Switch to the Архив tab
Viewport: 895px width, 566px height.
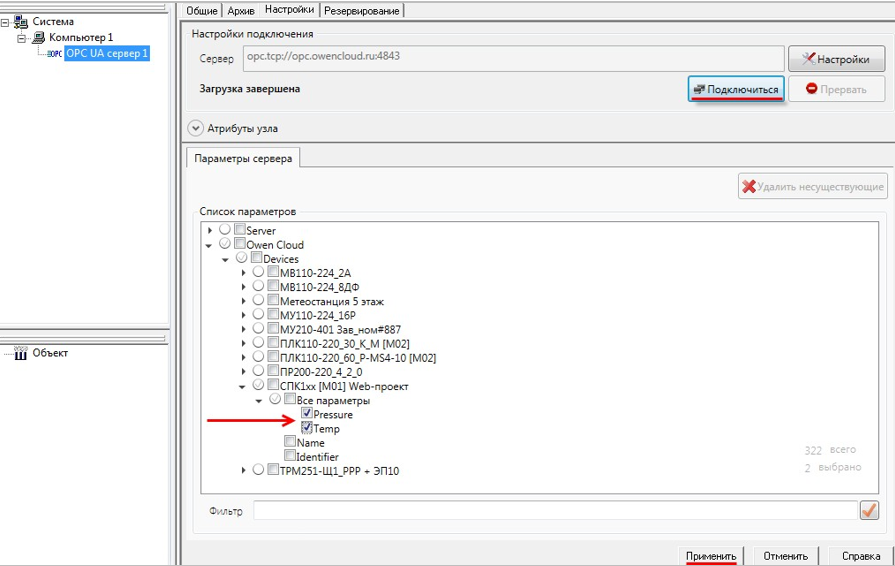click(241, 10)
